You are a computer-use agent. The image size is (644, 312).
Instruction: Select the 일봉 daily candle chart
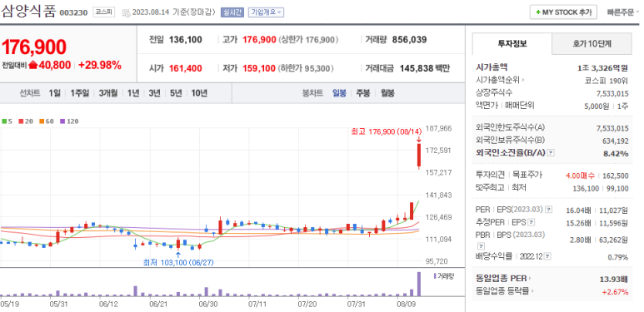pyautogui.click(x=339, y=93)
